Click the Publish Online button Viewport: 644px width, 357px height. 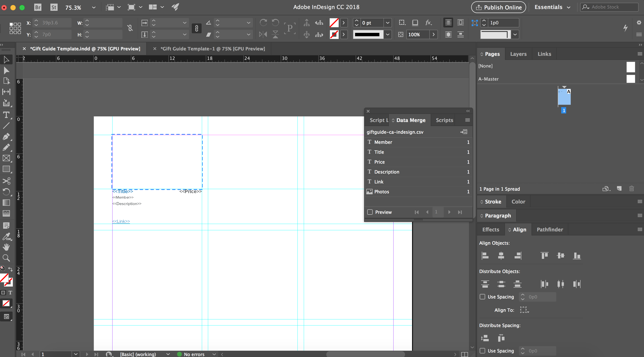click(498, 7)
